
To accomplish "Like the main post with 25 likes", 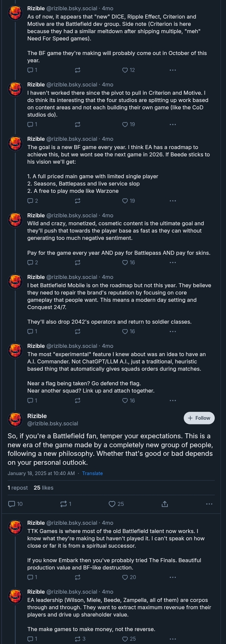I will click(112, 504).
